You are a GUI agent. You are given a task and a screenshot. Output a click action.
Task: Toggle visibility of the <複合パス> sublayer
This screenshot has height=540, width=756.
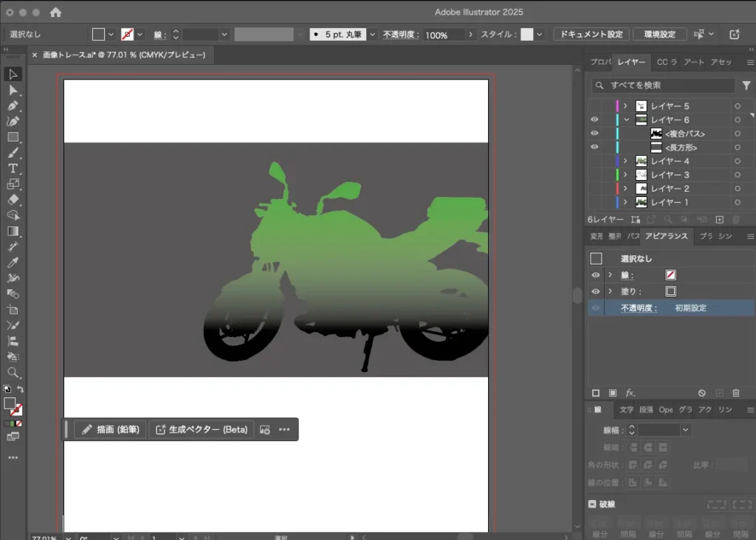[x=595, y=134]
